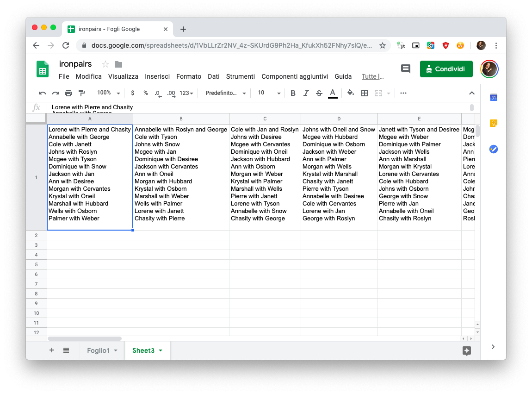Open the Tutte le modifiche link
This screenshot has width=532, height=394.
(x=372, y=76)
